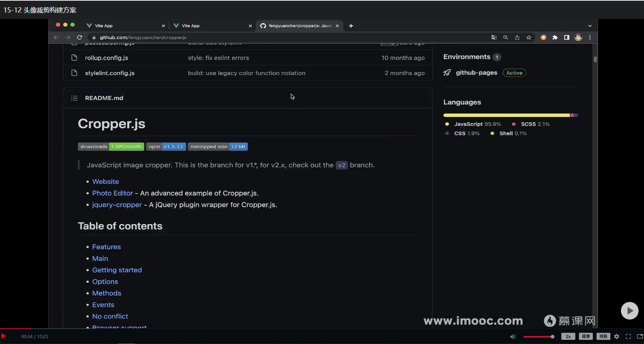Open the browser extensions puzzle icon
The height and width of the screenshot is (344, 644).
[x=555, y=37]
